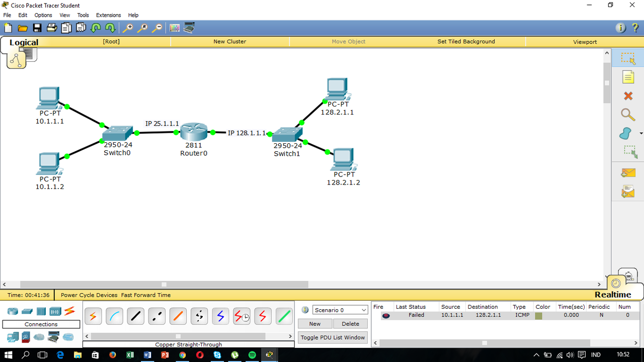Open the drawing palette
The image size is (644, 362).
(x=175, y=28)
